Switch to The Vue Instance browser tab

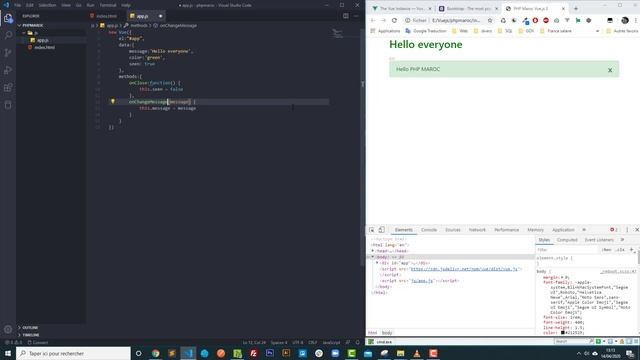402,8
